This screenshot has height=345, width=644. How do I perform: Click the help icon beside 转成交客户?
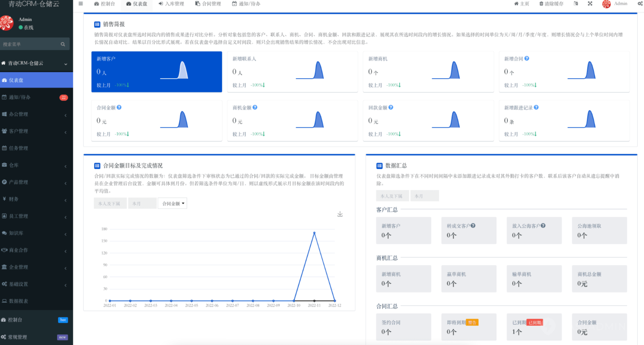[x=473, y=226]
